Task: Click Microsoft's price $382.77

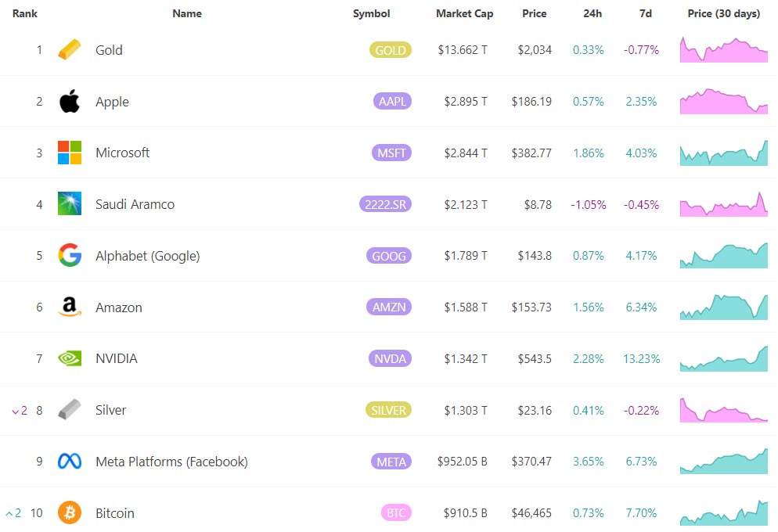Action: click(531, 153)
